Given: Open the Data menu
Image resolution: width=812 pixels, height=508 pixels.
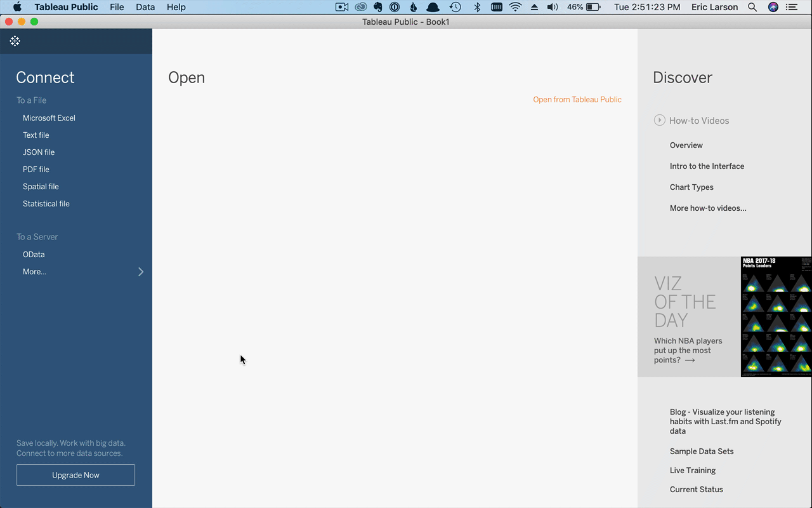Looking at the screenshot, I should (145, 7).
